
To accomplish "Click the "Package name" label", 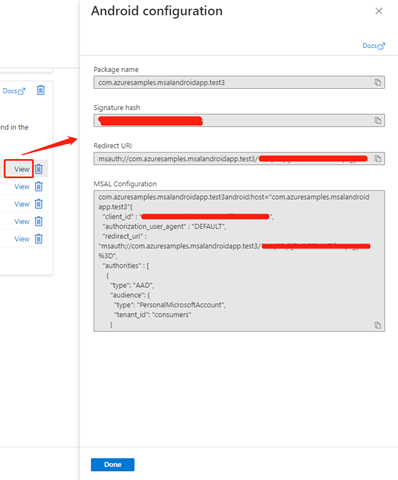I will tap(116, 70).
